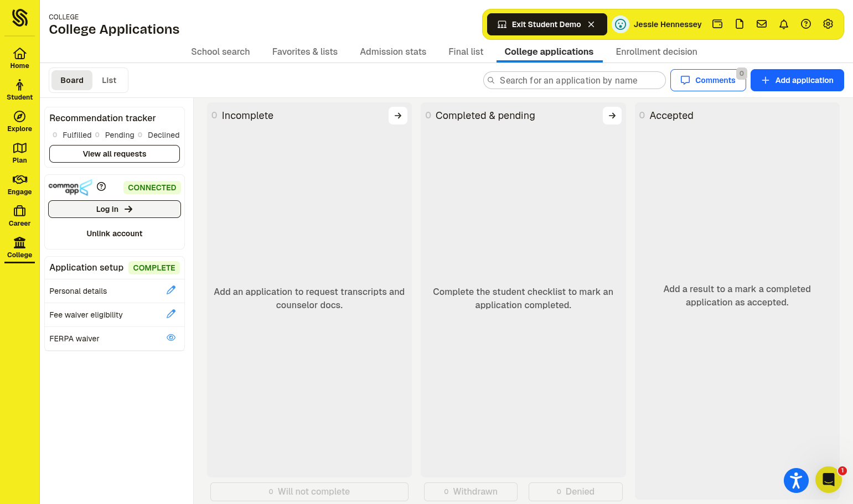This screenshot has width=853, height=504.
Task: Focus the application search field
Action: (x=575, y=80)
